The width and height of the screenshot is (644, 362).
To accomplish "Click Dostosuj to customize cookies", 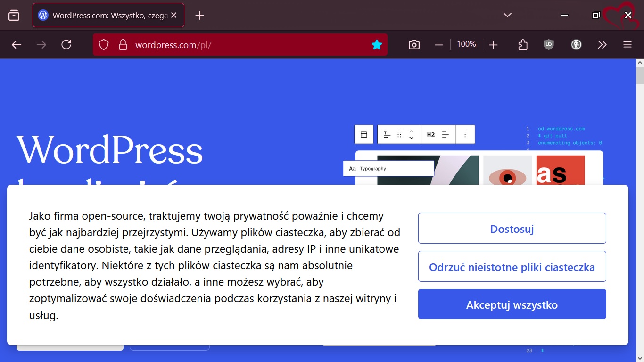I will [512, 229].
